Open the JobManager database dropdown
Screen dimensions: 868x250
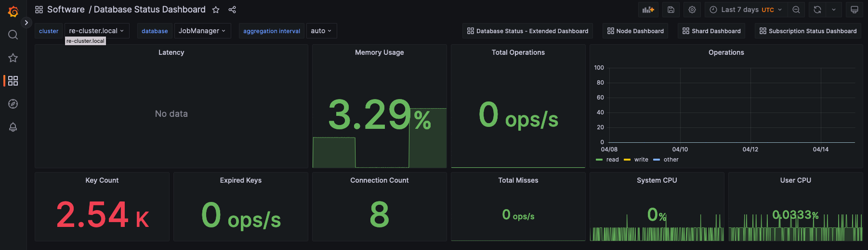click(202, 31)
